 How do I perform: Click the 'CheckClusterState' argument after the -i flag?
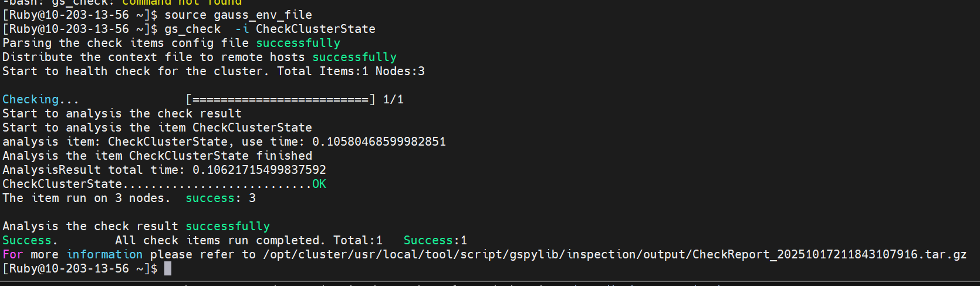coord(315,29)
